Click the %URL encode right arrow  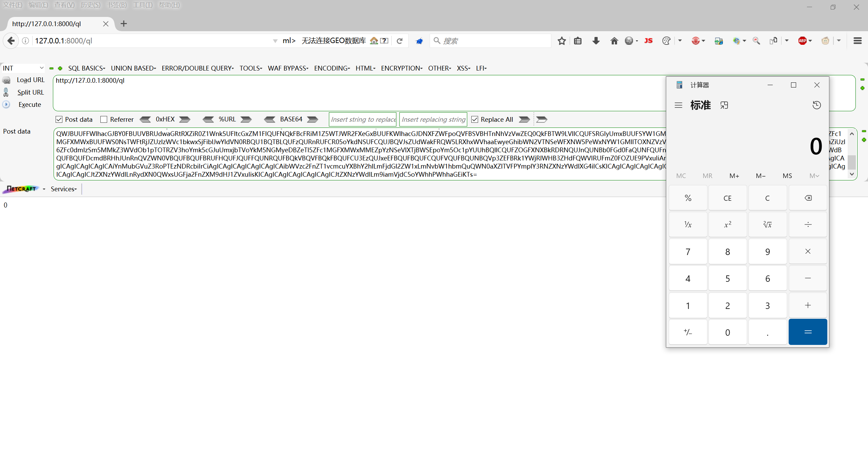tap(246, 119)
